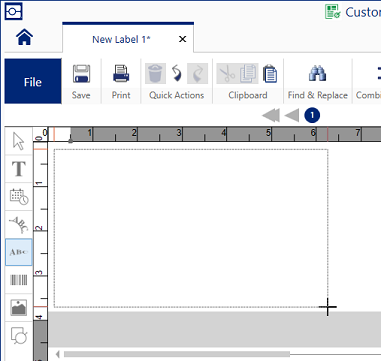The image size is (381, 361).
Task: Select the pointer selection tool
Action: point(18,141)
